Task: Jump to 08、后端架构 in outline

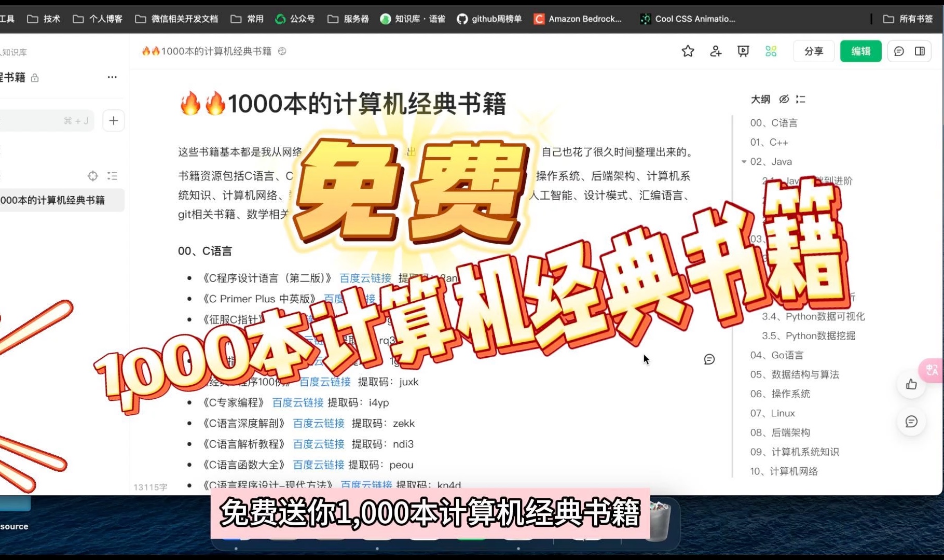Action: (780, 432)
